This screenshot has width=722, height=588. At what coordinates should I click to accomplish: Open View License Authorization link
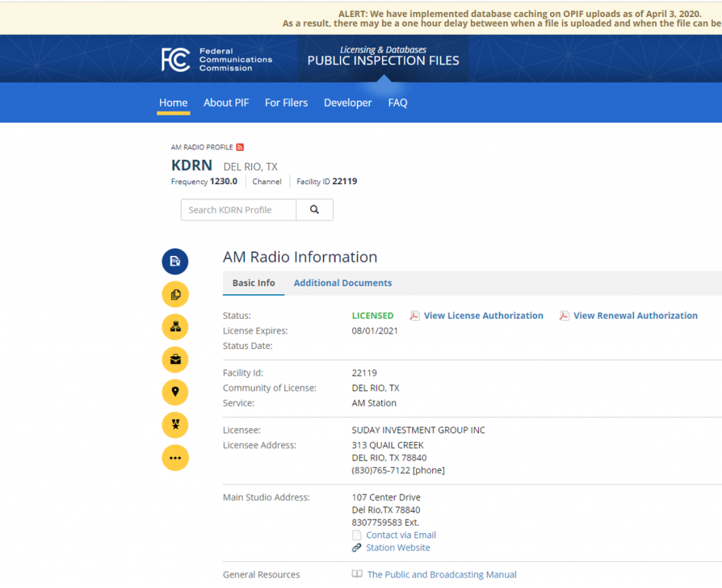pos(484,315)
